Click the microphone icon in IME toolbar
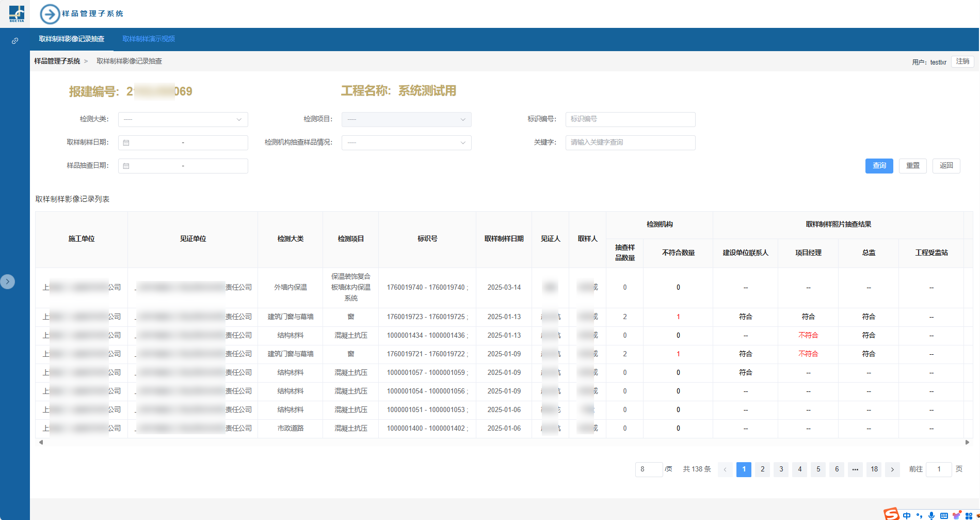 coord(931,515)
